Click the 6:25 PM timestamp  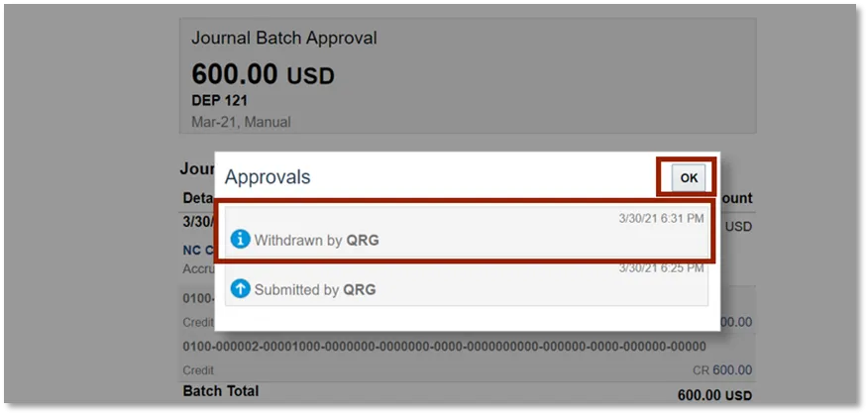(x=664, y=267)
